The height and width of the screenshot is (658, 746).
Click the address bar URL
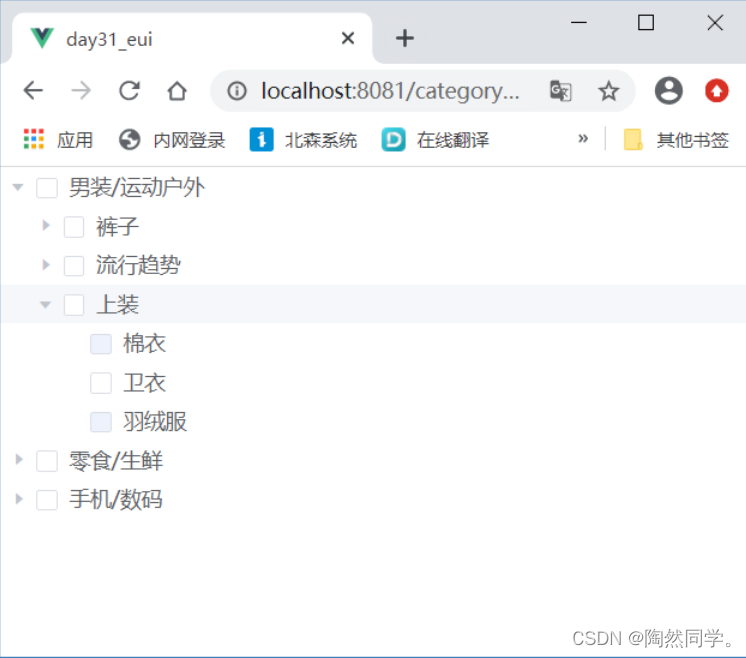point(390,90)
